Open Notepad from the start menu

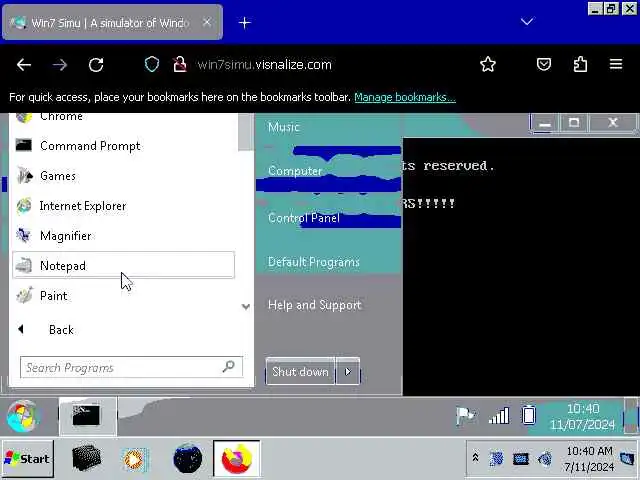click(123, 265)
